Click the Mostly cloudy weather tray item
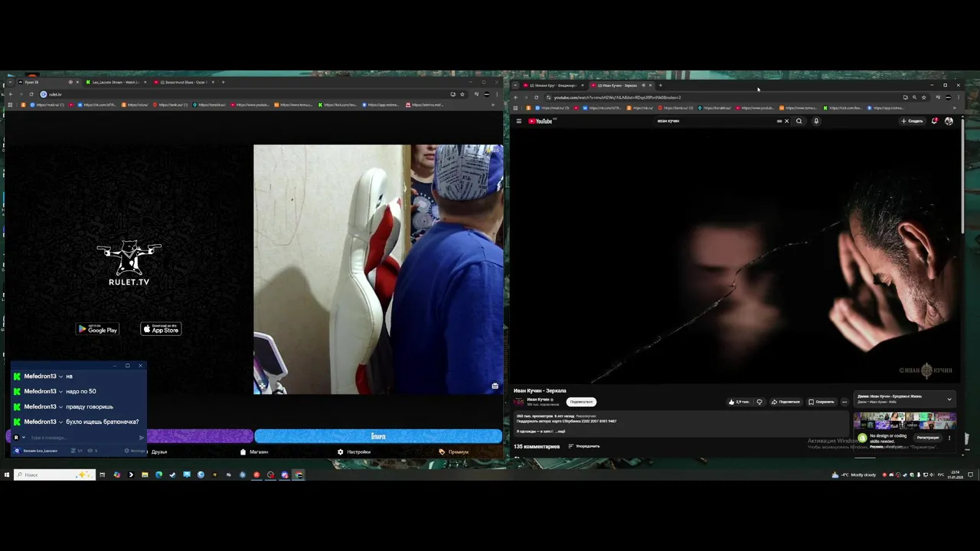 (x=853, y=474)
